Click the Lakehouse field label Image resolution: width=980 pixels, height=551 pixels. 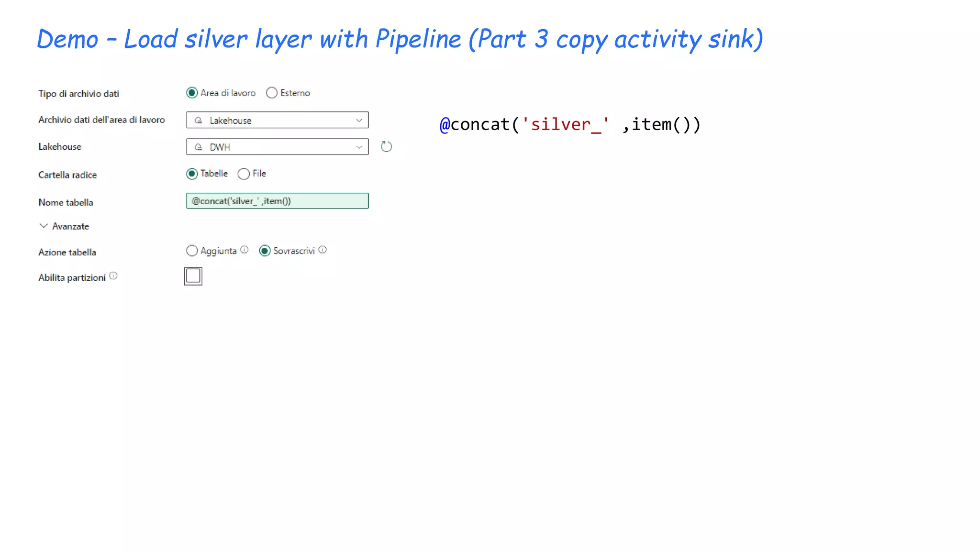click(60, 146)
